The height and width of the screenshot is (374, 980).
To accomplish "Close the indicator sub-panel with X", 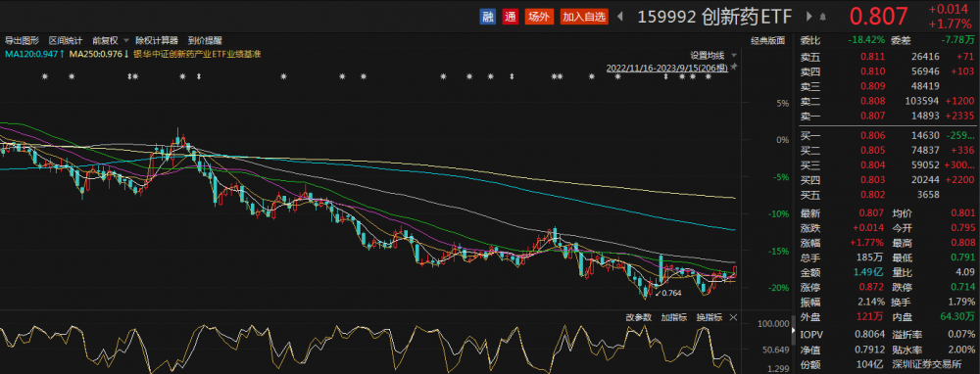I will tap(733, 317).
